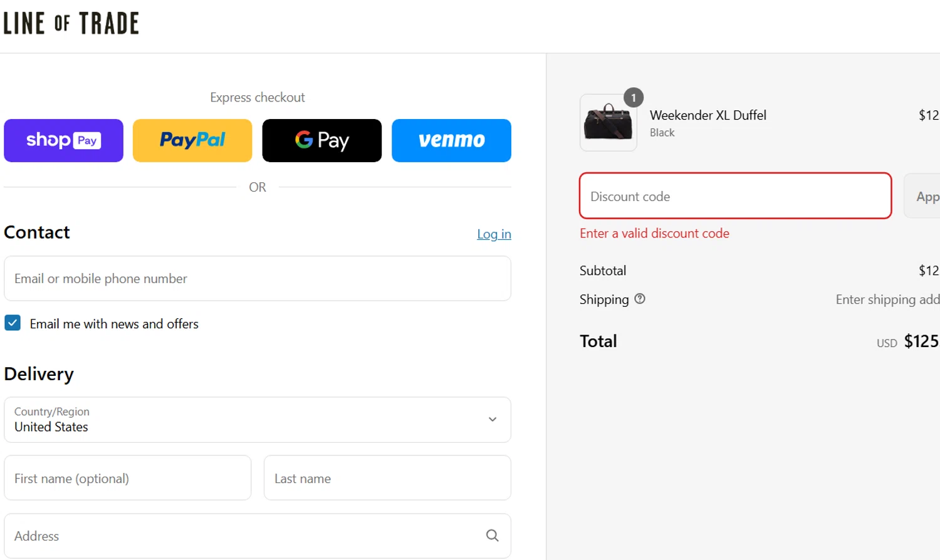Click the Shipping help question icon
Image resolution: width=940 pixels, height=560 pixels.
click(640, 299)
